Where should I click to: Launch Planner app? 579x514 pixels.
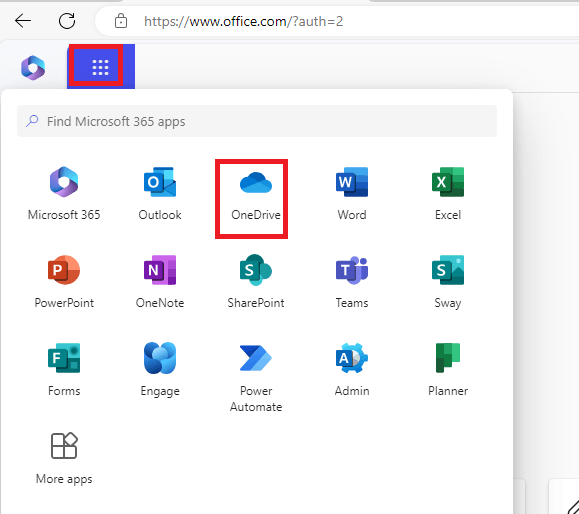pos(448,370)
